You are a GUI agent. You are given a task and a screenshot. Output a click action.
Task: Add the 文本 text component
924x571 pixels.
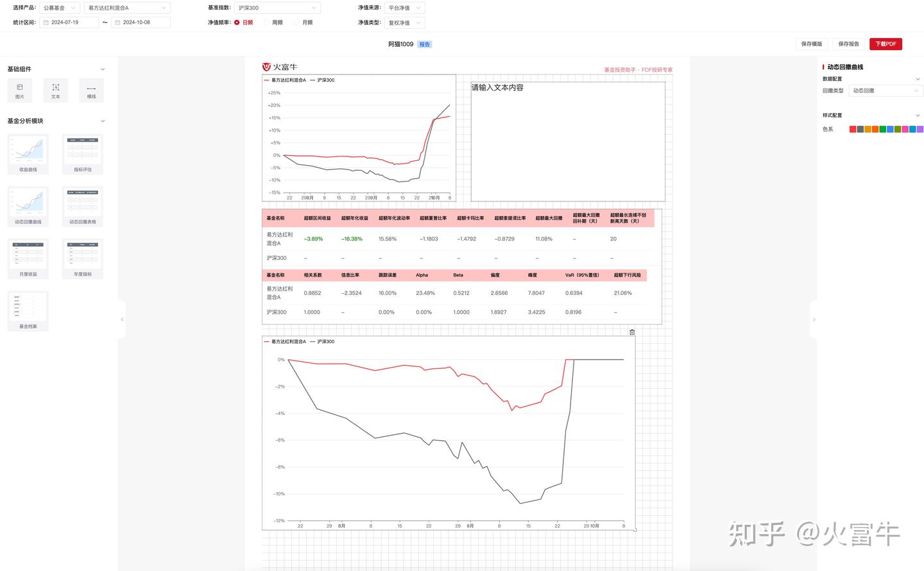pyautogui.click(x=56, y=90)
